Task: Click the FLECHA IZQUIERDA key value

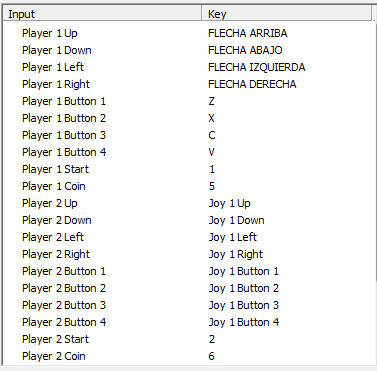Action: 257,67
